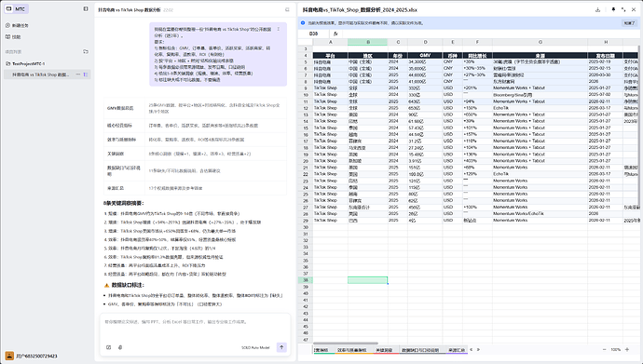Click the 平台 header cell

coord(330,56)
